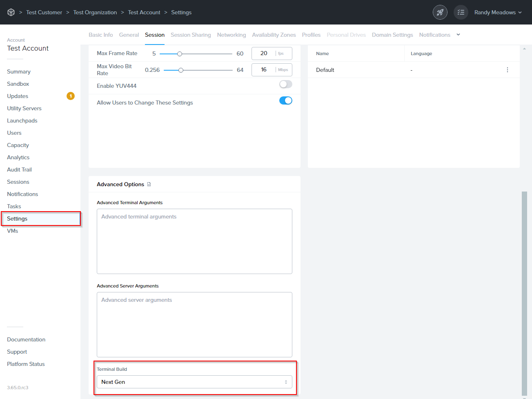The height and width of the screenshot is (399, 532).
Task: Click the Updates notification badge
Action: click(x=71, y=96)
